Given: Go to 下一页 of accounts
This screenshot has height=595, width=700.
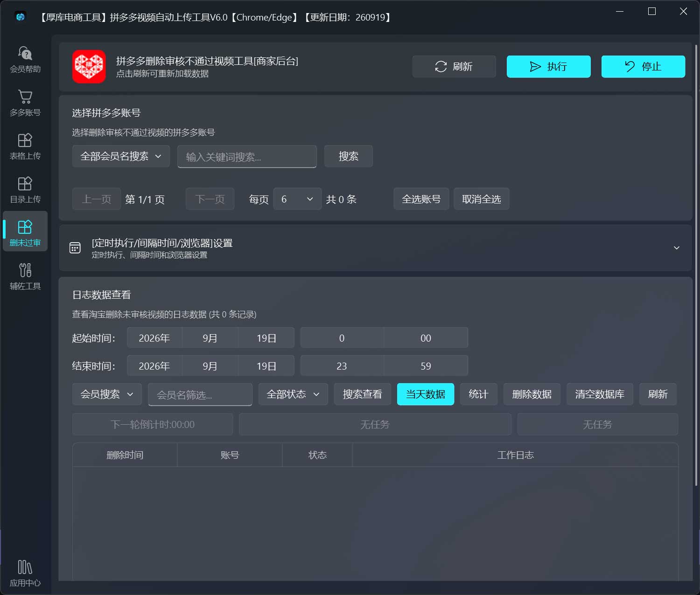Looking at the screenshot, I should point(210,199).
